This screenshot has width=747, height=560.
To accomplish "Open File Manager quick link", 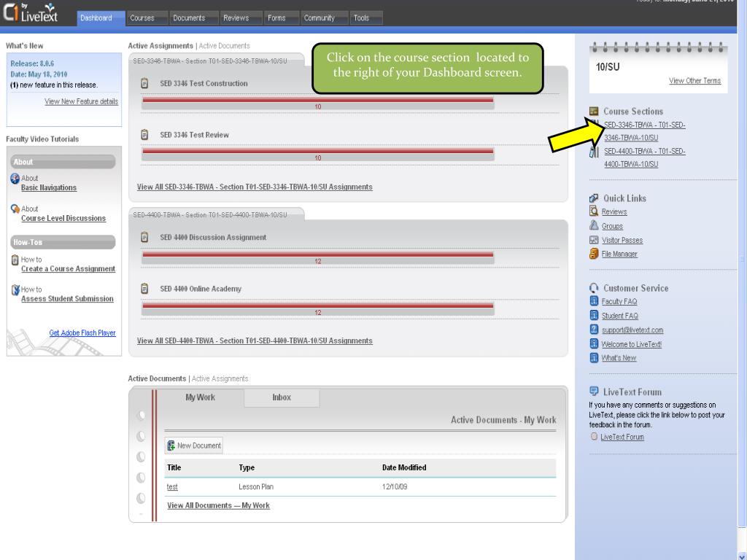I will click(619, 254).
